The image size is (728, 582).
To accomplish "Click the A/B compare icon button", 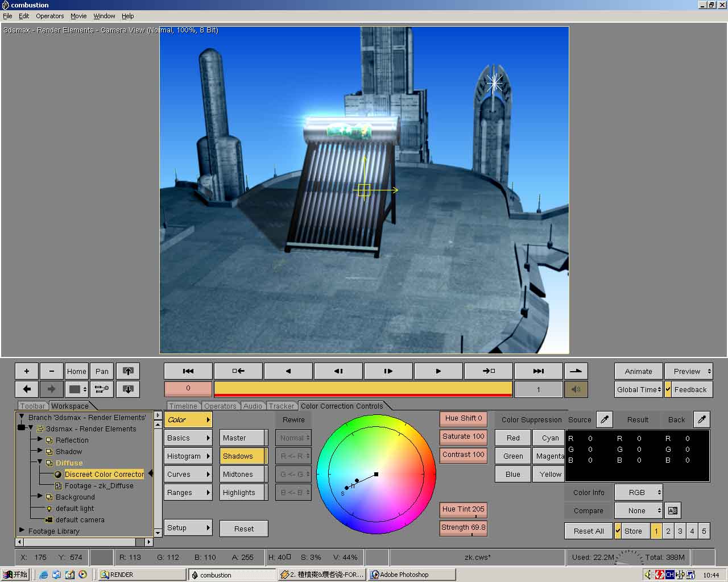I will coord(672,510).
